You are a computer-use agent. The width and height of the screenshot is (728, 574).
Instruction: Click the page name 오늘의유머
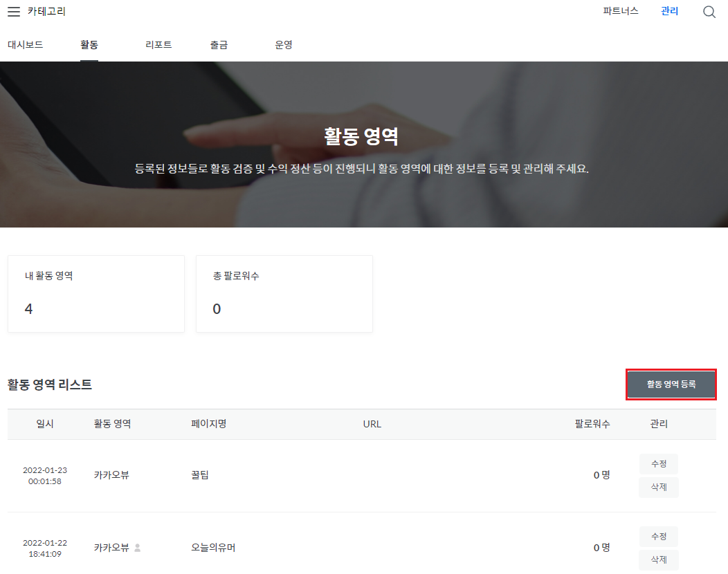pos(213,548)
